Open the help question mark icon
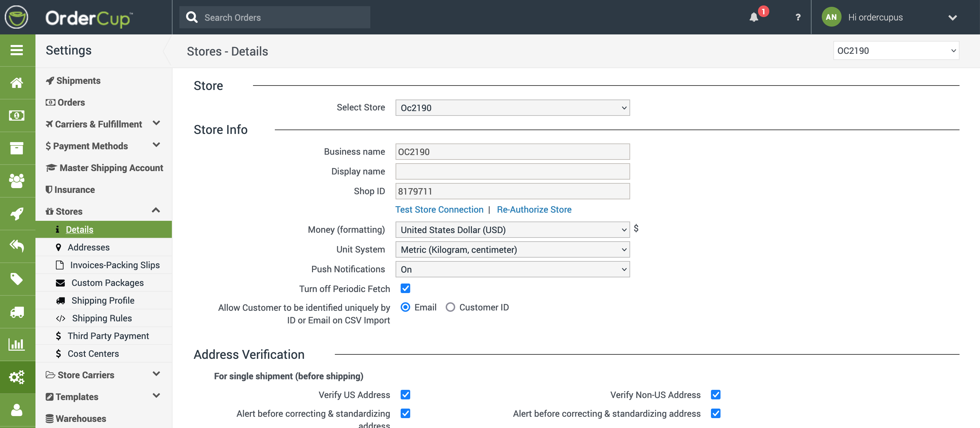The width and height of the screenshot is (980, 428). pyautogui.click(x=798, y=17)
